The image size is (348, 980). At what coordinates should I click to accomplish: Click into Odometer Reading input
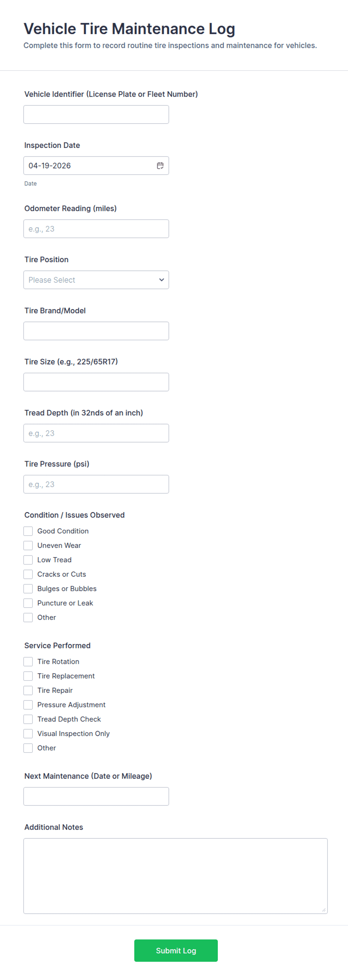pyautogui.click(x=96, y=229)
